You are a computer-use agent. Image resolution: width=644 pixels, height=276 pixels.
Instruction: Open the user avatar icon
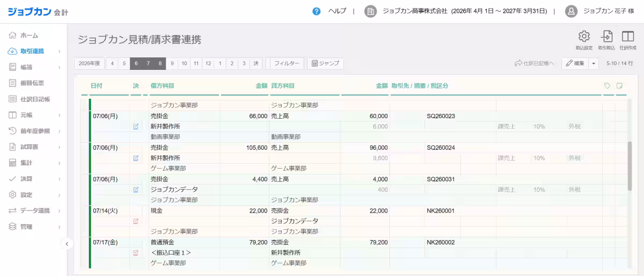pyautogui.click(x=572, y=11)
